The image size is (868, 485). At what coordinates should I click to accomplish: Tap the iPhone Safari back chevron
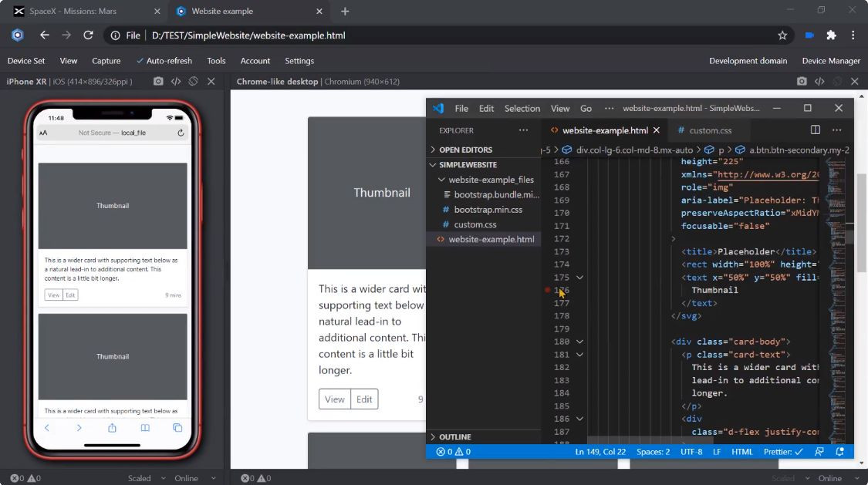tap(47, 427)
